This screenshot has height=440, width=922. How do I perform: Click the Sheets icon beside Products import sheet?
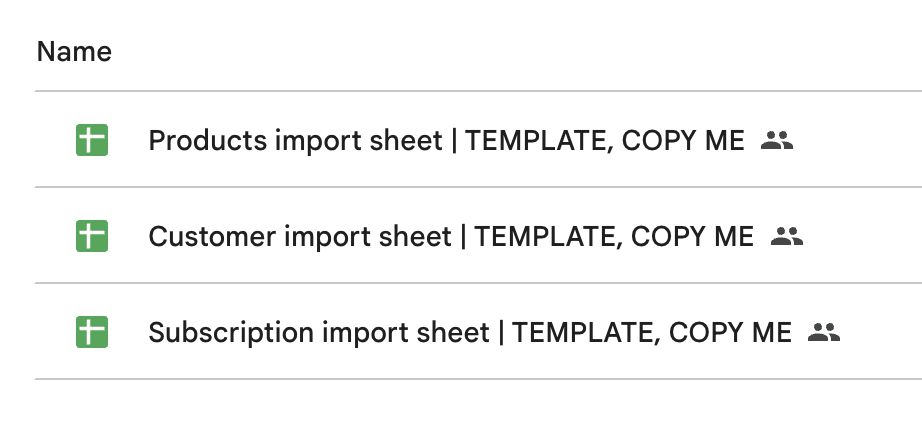92,140
